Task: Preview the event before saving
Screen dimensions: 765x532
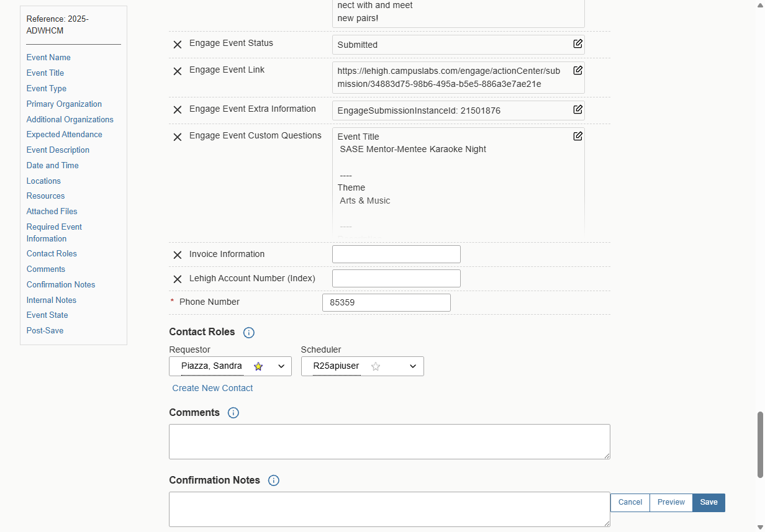Action: click(671, 502)
